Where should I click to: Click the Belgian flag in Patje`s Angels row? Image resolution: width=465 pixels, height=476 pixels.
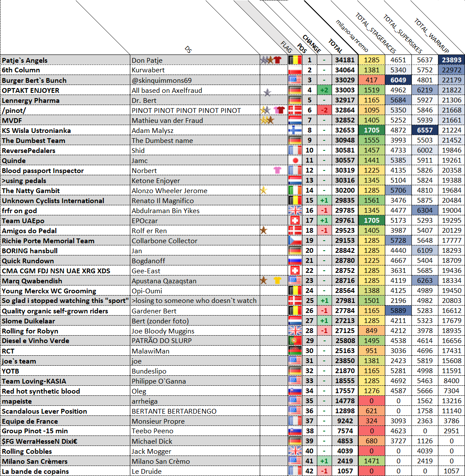tap(295, 60)
